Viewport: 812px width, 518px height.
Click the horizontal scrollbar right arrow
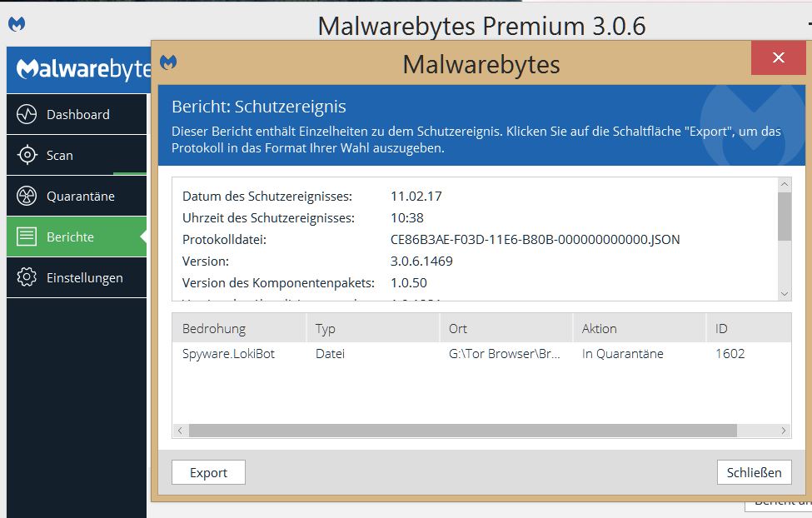pyautogui.click(x=784, y=431)
